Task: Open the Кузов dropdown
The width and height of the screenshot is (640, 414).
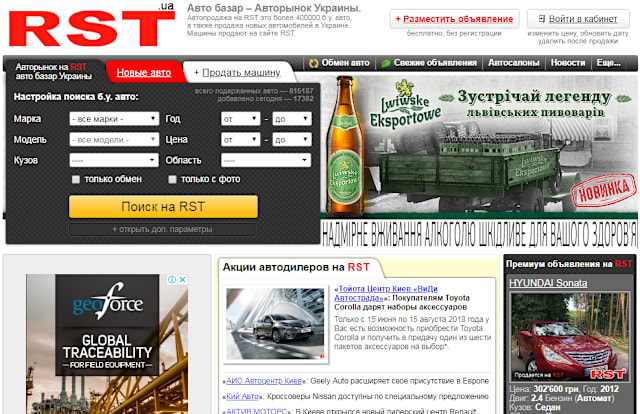Action: (114, 160)
